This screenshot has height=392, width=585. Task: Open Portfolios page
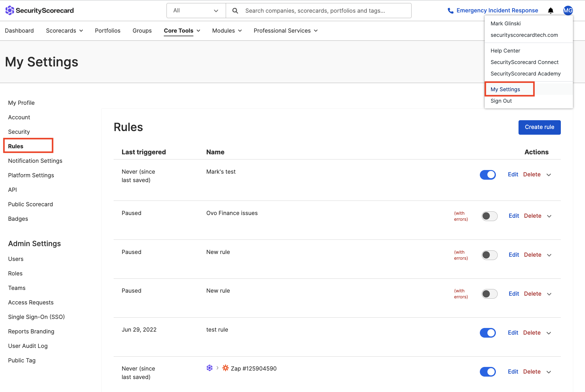coord(108,31)
